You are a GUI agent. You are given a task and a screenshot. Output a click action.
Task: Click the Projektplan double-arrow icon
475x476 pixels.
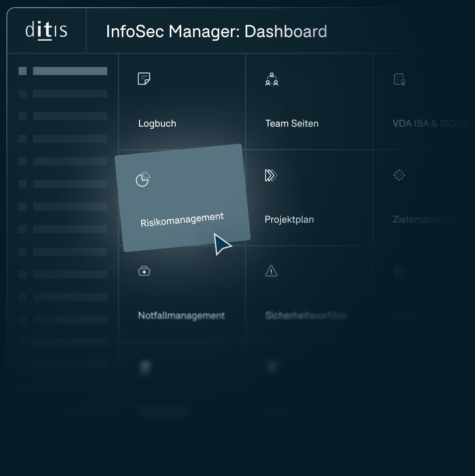[271, 175]
